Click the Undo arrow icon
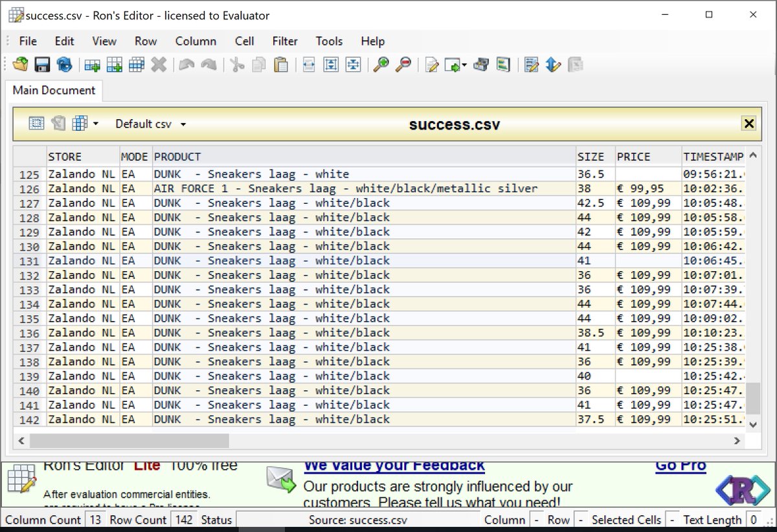Screen dimensions: 777x532 186,65
